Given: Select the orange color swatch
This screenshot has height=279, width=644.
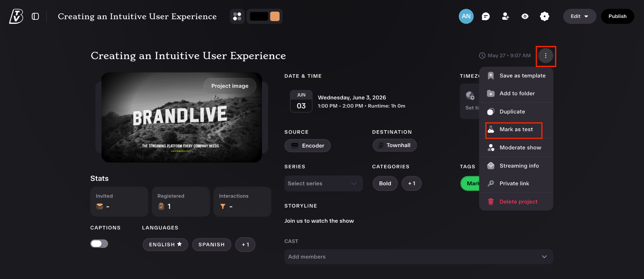Looking at the screenshot, I should click(275, 16).
